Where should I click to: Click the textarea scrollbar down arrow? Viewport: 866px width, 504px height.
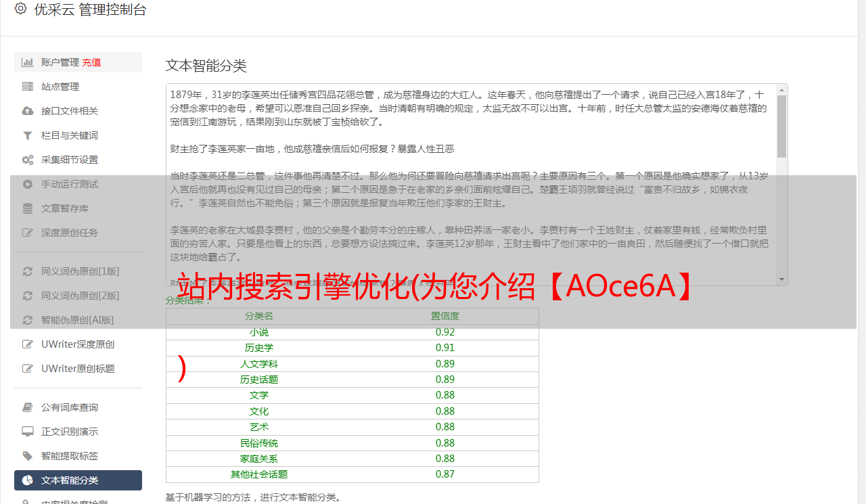pos(781,279)
